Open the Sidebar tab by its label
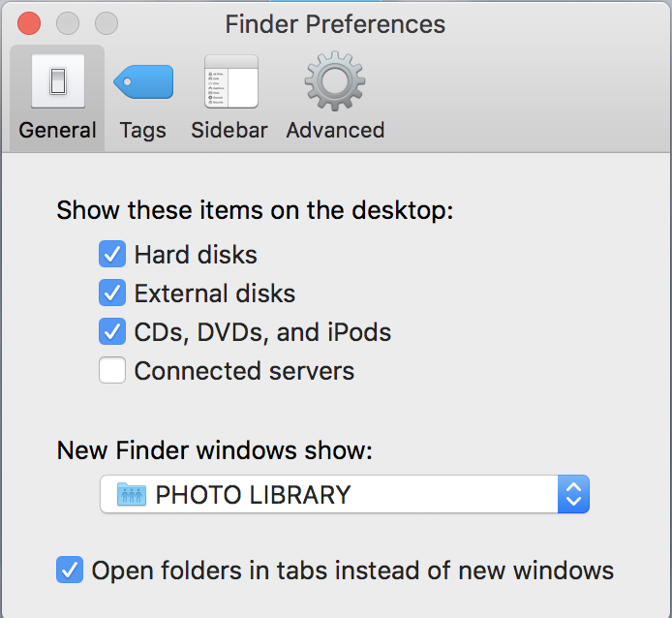The height and width of the screenshot is (618, 672). point(229,131)
